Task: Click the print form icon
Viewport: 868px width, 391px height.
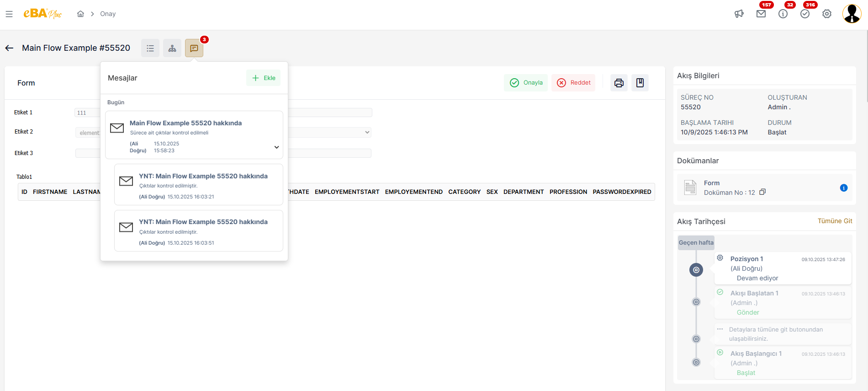Action: (619, 83)
